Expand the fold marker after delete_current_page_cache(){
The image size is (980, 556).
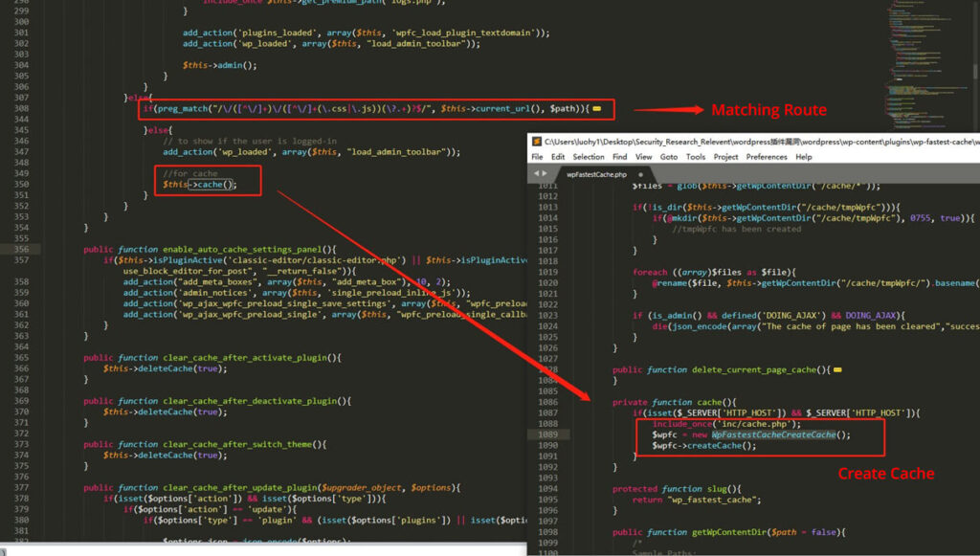tap(837, 369)
